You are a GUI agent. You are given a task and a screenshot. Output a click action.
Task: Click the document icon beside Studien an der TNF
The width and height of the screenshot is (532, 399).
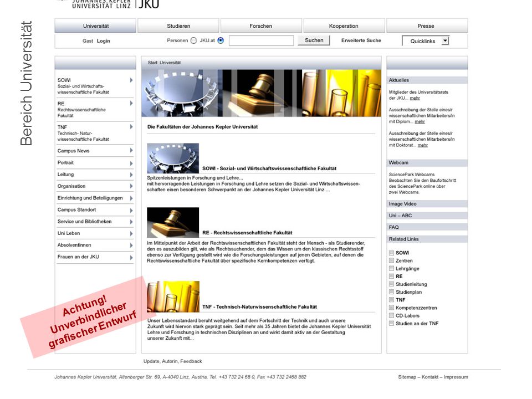pos(391,323)
